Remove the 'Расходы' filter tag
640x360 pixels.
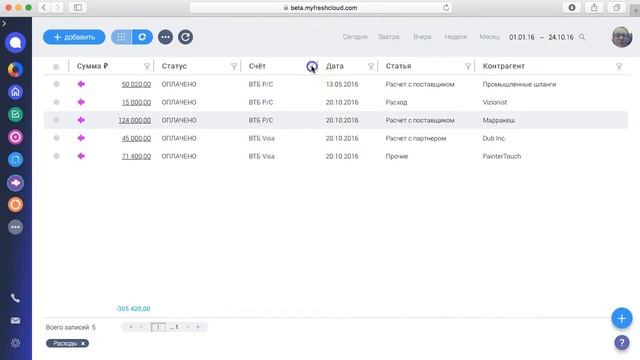[x=83, y=343]
